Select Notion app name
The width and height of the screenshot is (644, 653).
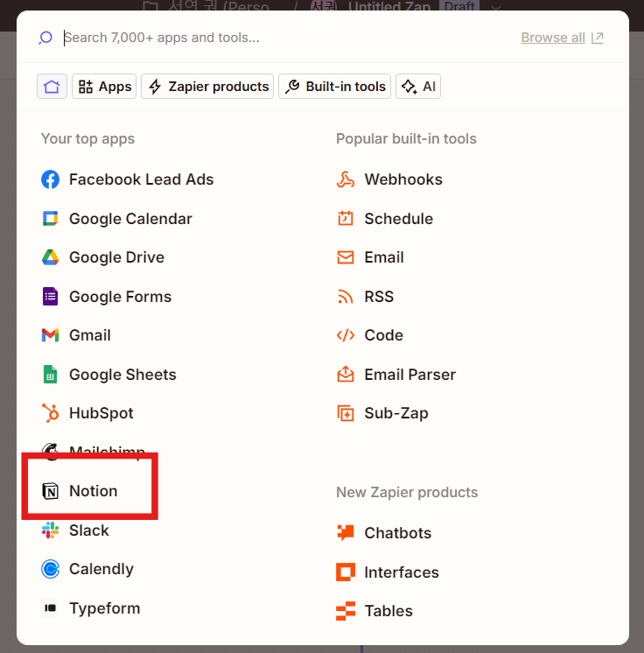pos(94,491)
